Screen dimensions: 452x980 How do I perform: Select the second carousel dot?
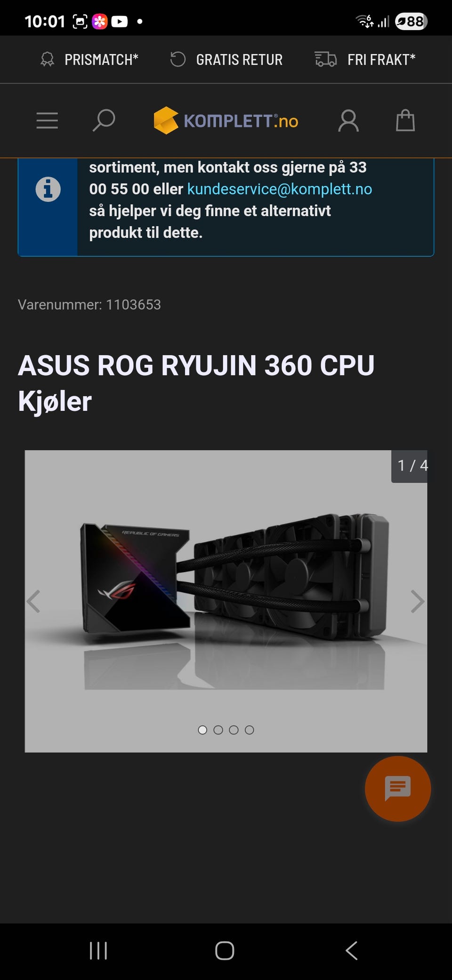point(218,730)
